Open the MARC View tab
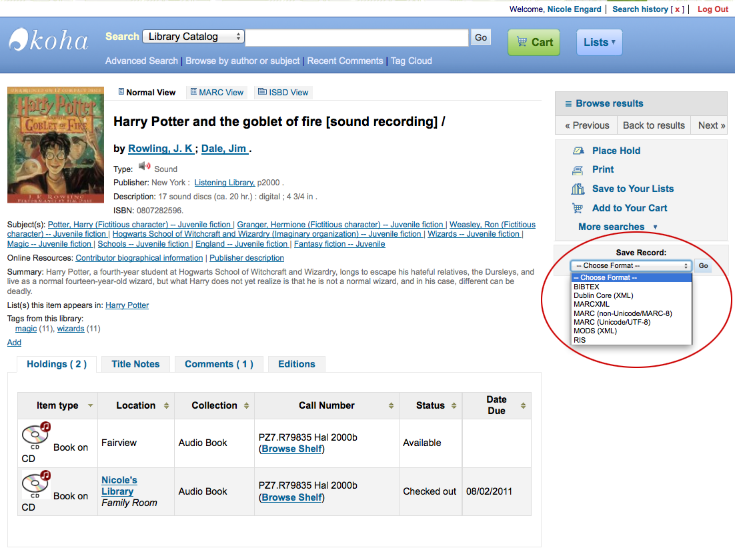The height and width of the screenshot is (560, 735). (x=217, y=93)
